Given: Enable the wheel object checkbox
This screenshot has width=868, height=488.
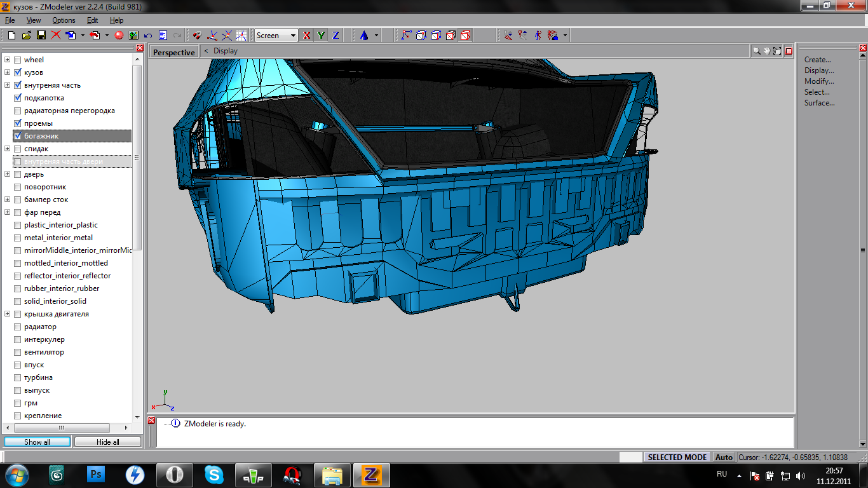Looking at the screenshot, I should point(18,60).
